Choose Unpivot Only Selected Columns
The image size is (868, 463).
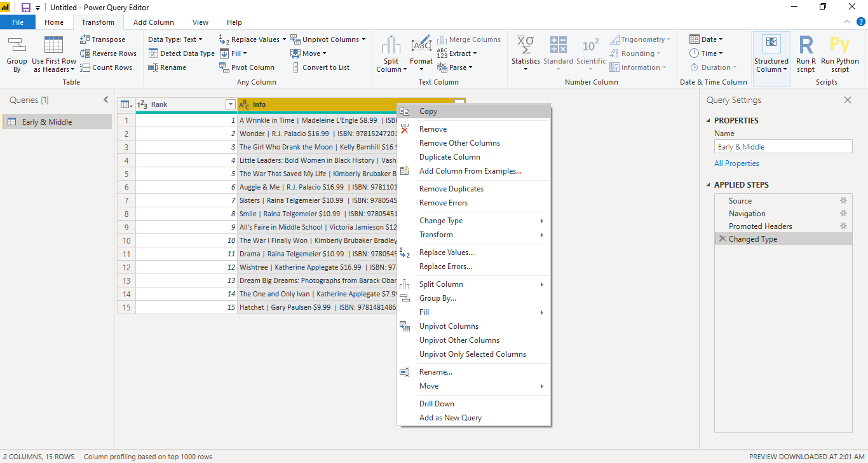pos(474,354)
